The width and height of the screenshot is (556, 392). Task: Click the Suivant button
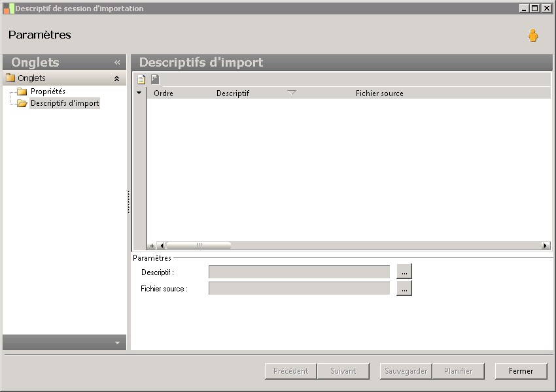pos(343,371)
